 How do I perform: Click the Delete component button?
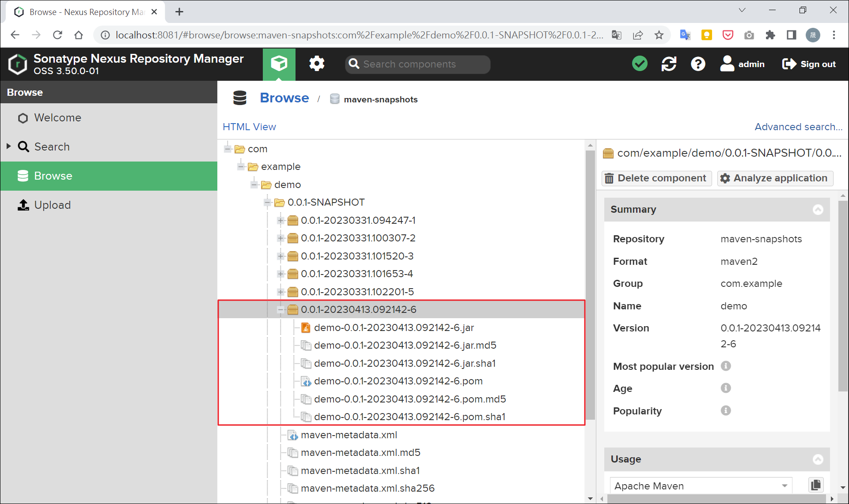point(656,178)
